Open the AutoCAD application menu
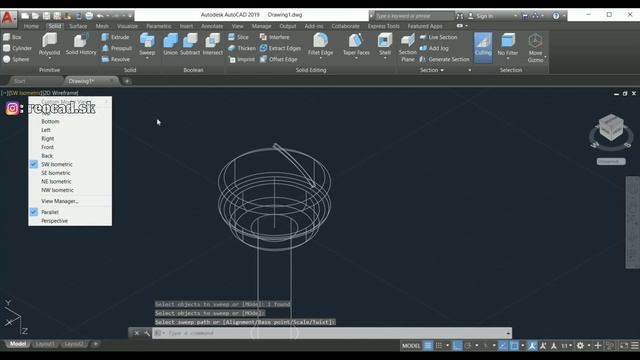Image resolution: width=640 pixels, height=360 pixels. click(x=8, y=18)
